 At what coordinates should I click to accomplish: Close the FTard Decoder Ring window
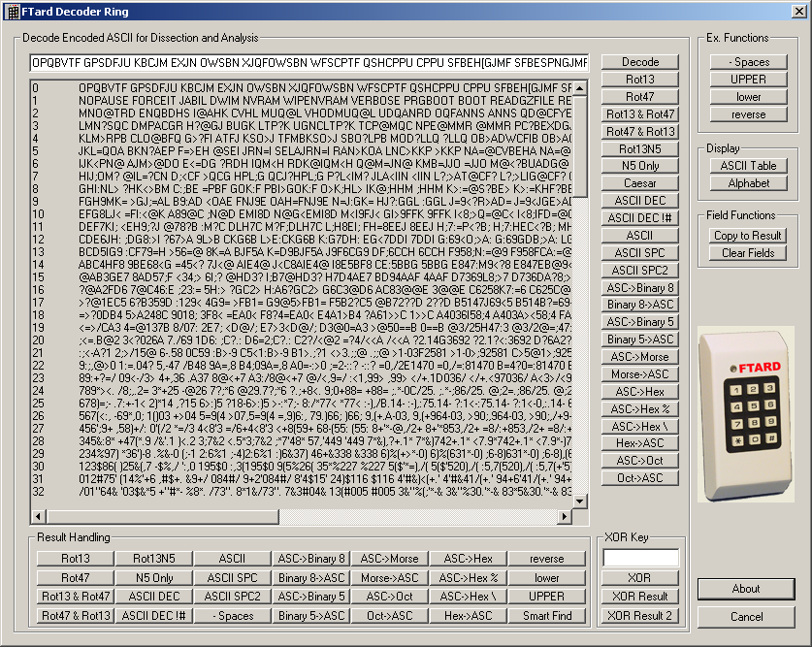797,10
